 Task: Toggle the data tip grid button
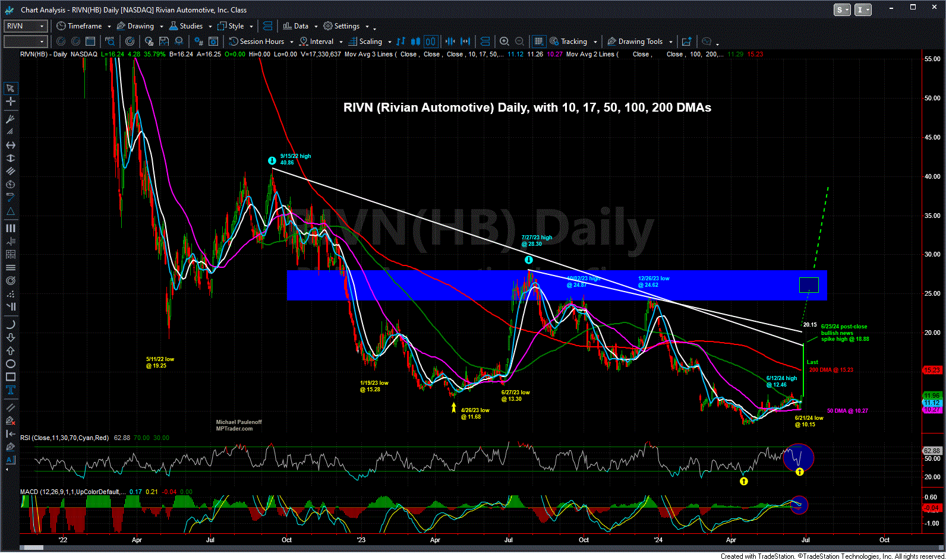(538, 42)
